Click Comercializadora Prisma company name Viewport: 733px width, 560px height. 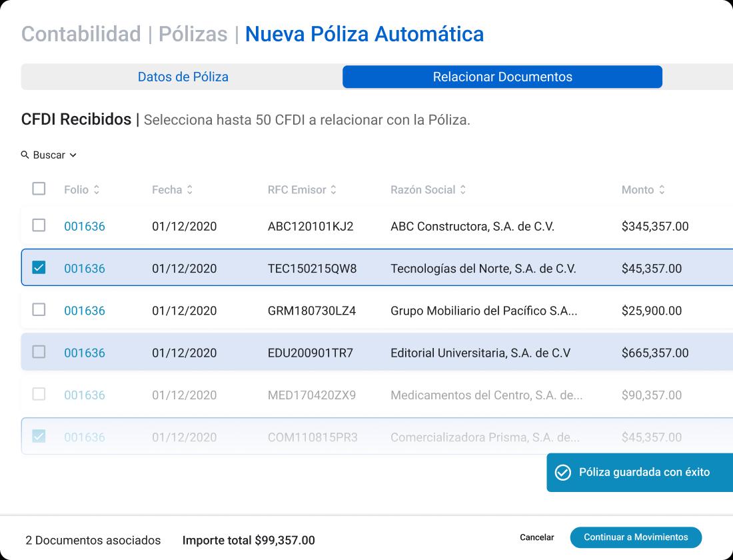coord(485,437)
